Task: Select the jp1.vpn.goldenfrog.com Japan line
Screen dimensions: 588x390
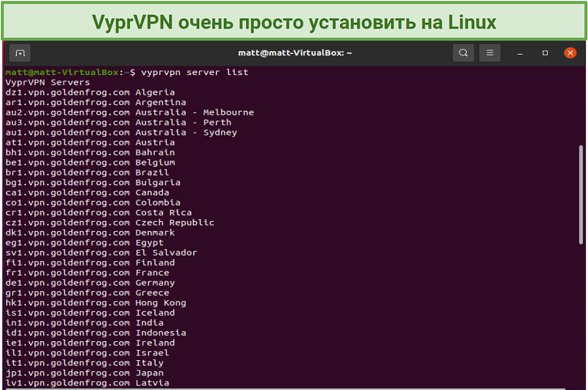Action: (85, 373)
